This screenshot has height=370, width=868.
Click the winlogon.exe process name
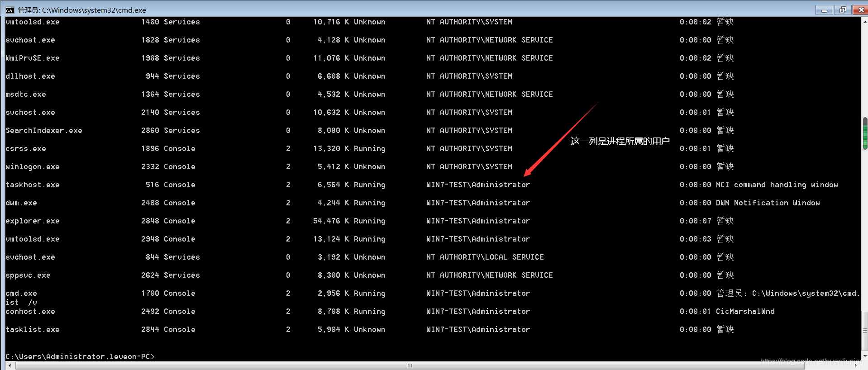click(33, 166)
